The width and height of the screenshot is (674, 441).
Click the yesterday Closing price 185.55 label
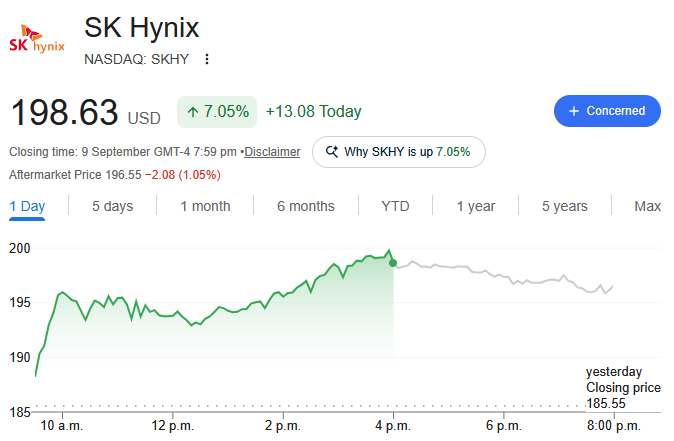623,387
